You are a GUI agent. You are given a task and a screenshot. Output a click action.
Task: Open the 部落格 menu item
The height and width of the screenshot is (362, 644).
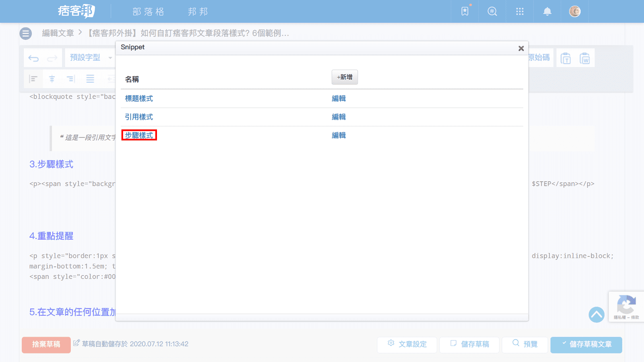point(149,12)
